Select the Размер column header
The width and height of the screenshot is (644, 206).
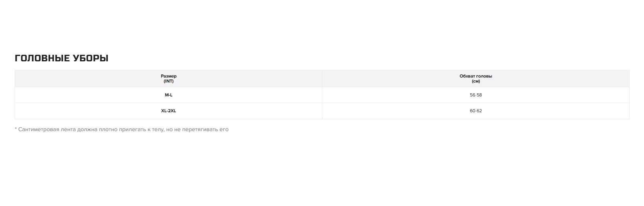[169, 76]
